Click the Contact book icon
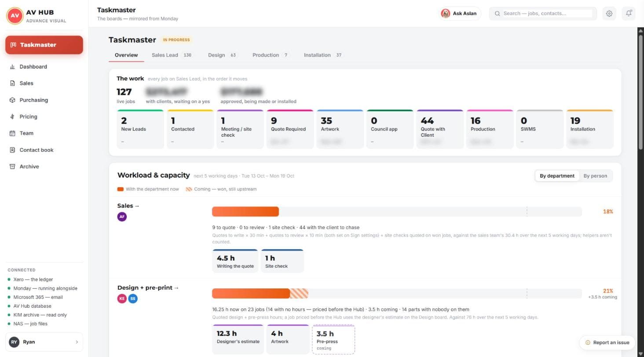This screenshot has height=357, width=644. 12,150
